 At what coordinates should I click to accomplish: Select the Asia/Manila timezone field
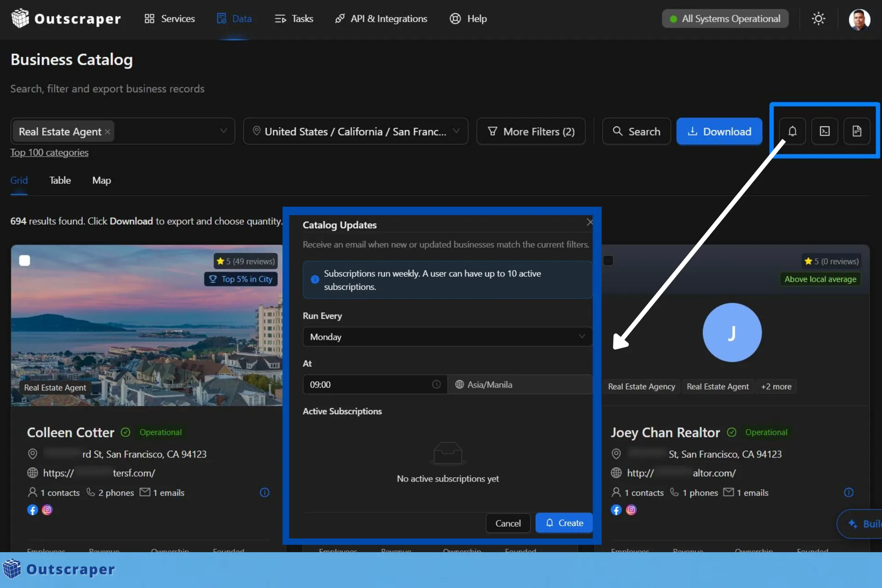pyautogui.click(x=520, y=384)
